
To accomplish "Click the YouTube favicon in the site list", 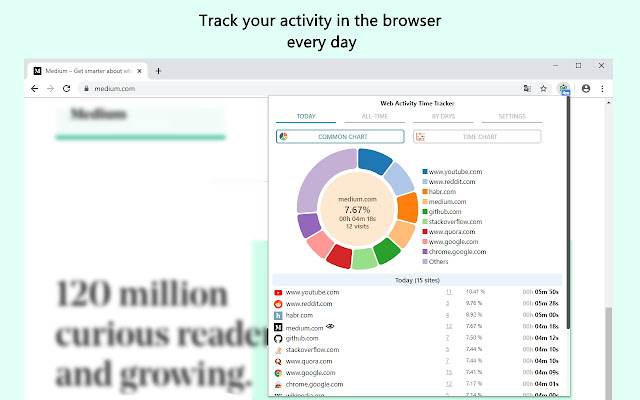I will click(x=278, y=293).
